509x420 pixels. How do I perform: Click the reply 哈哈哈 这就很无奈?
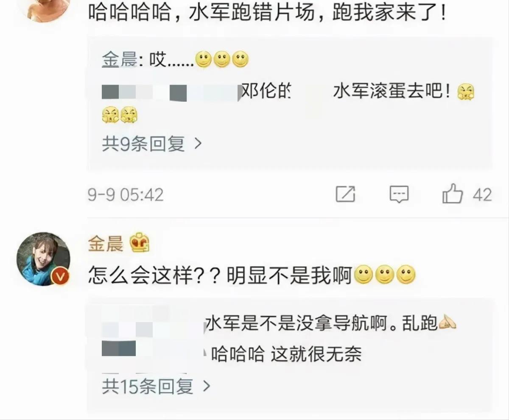(286, 354)
